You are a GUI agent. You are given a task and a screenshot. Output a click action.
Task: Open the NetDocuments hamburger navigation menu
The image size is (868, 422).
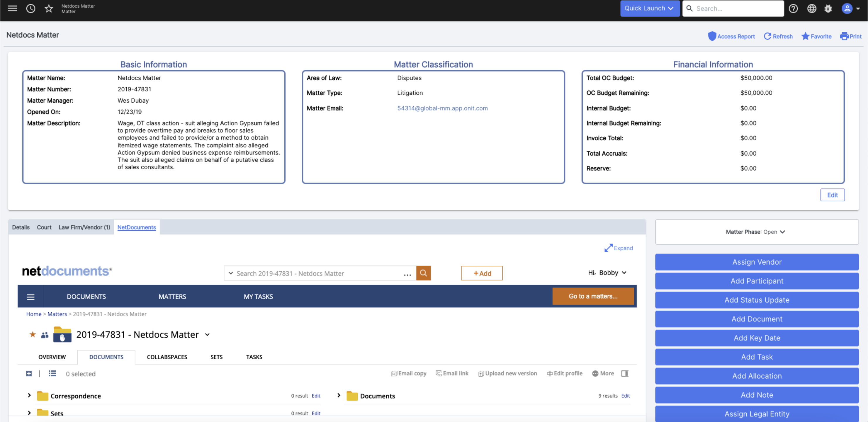31,296
